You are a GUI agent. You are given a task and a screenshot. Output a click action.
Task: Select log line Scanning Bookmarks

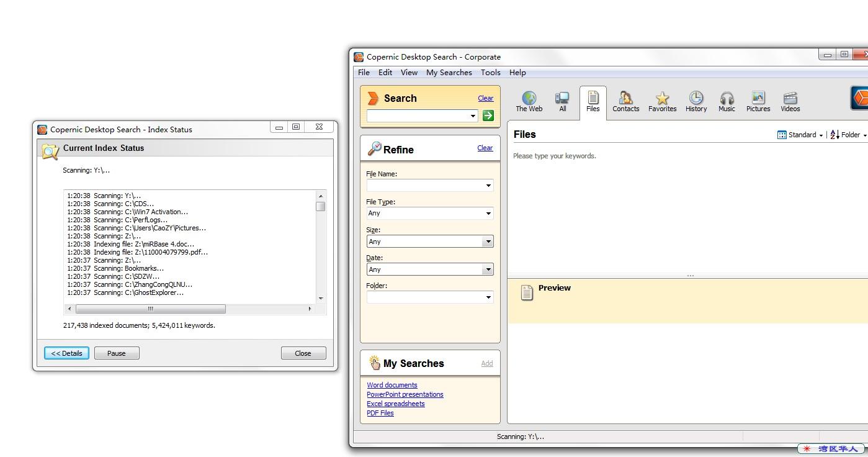coord(115,268)
